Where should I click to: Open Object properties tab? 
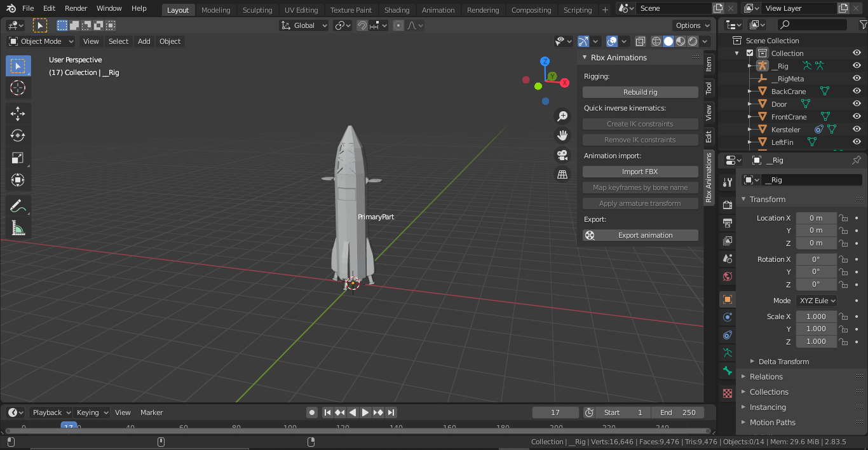pyautogui.click(x=728, y=299)
